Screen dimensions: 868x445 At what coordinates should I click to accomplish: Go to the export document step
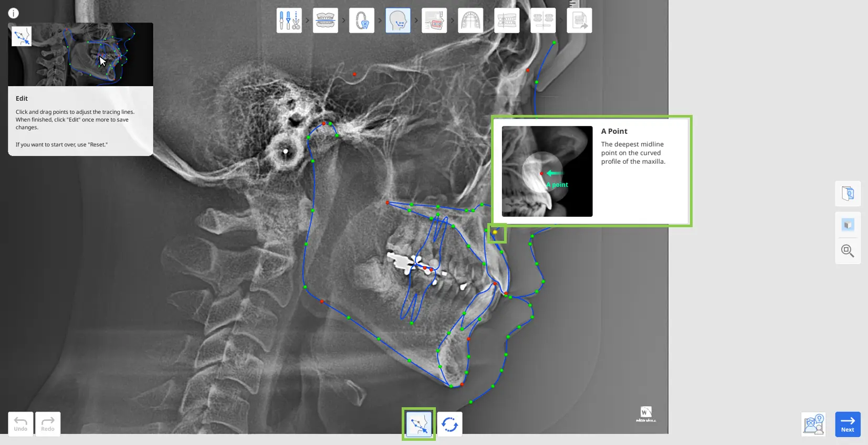pyautogui.click(x=579, y=20)
